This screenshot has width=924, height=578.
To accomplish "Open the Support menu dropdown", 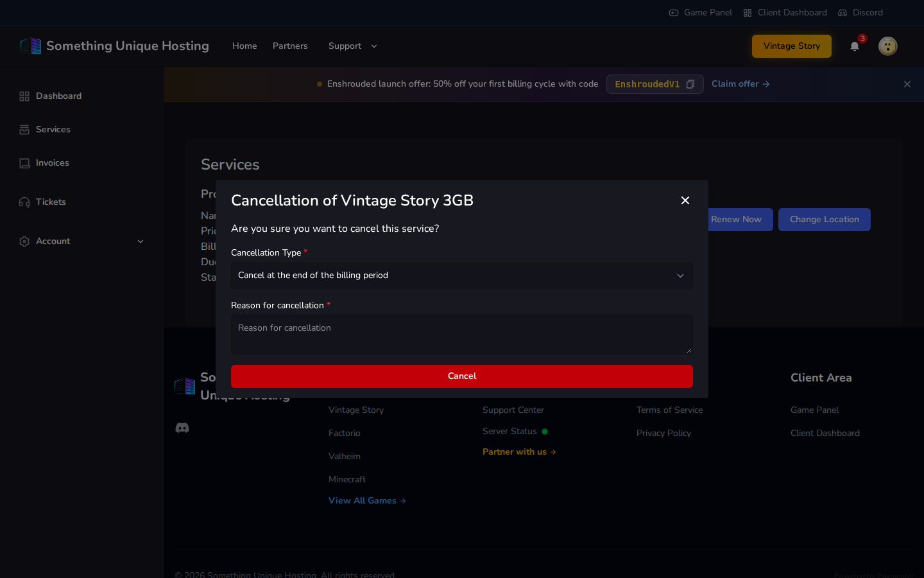I will tap(353, 46).
